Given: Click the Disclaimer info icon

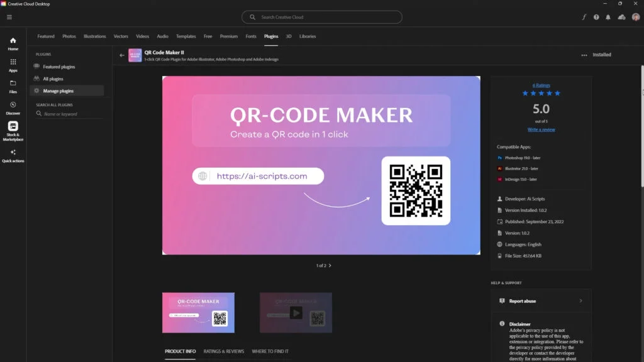Looking at the screenshot, I should click(x=502, y=324).
